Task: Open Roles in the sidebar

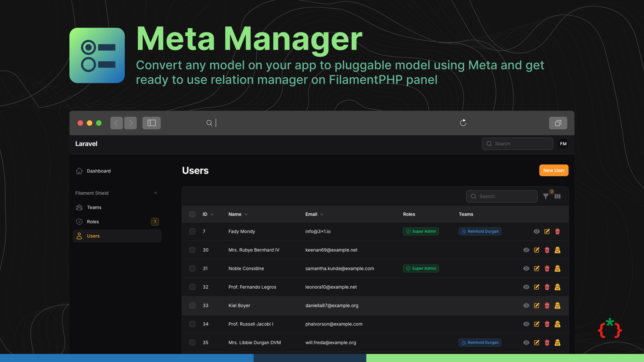Action: point(117,222)
